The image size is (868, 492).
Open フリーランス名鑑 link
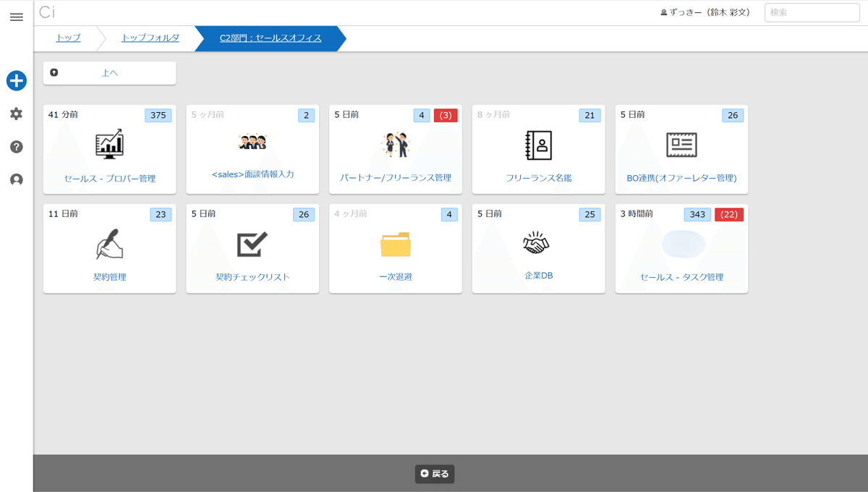[539, 178]
